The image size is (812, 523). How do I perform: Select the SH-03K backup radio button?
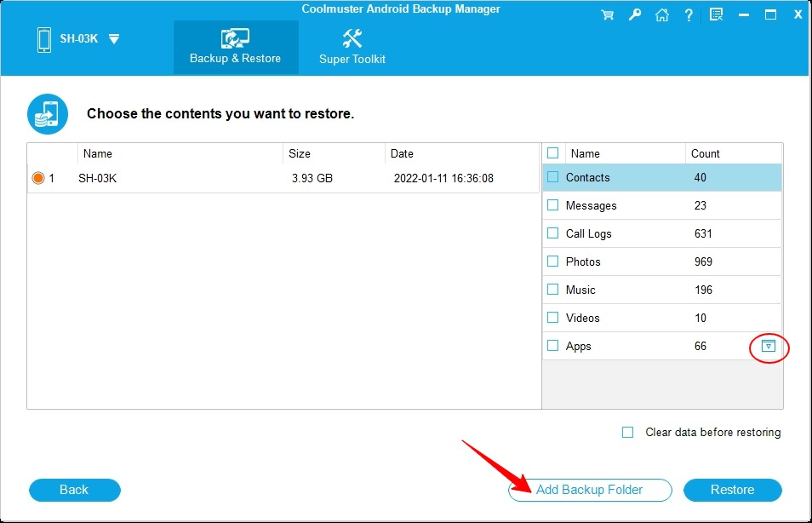click(x=37, y=178)
